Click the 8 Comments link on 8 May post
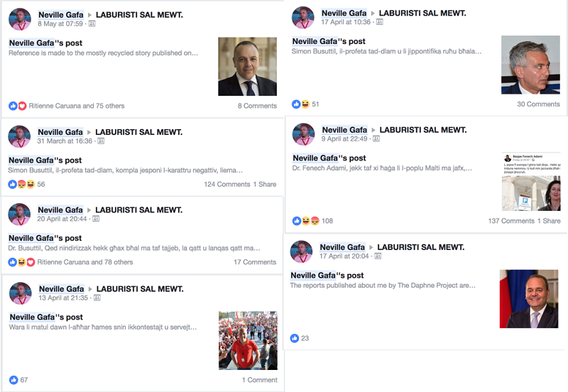The width and height of the screenshot is (568, 392). pos(257,106)
